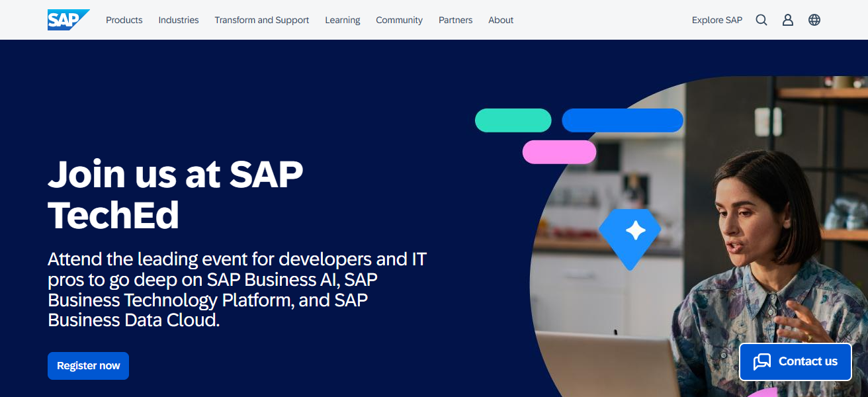The width and height of the screenshot is (868, 397).
Task: Open the Industries menu
Action: tap(178, 20)
